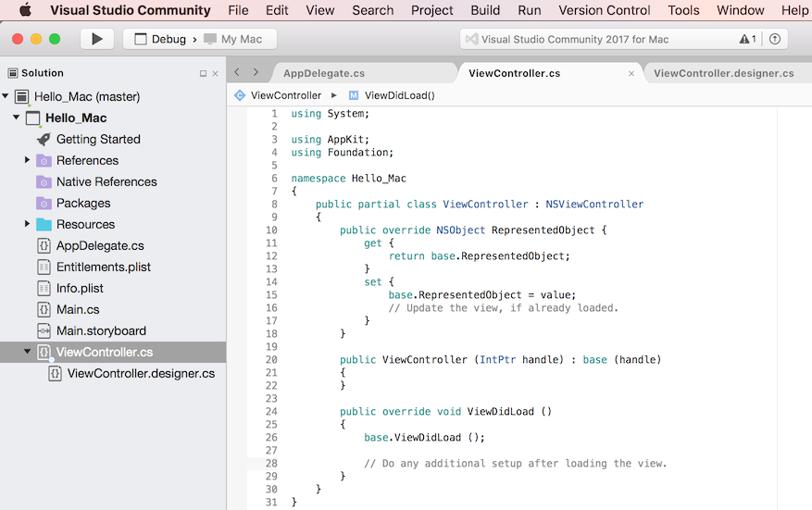Open the Build menu
This screenshot has height=510, width=812.
[x=485, y=10]
